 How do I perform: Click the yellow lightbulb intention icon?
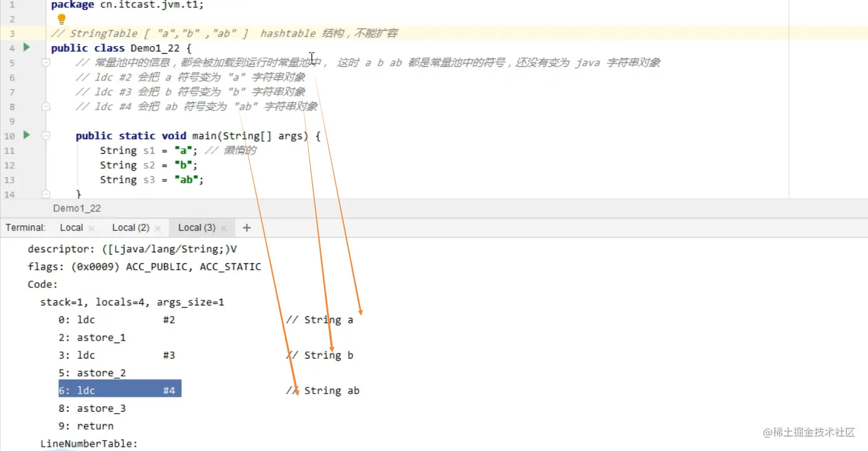62,20
